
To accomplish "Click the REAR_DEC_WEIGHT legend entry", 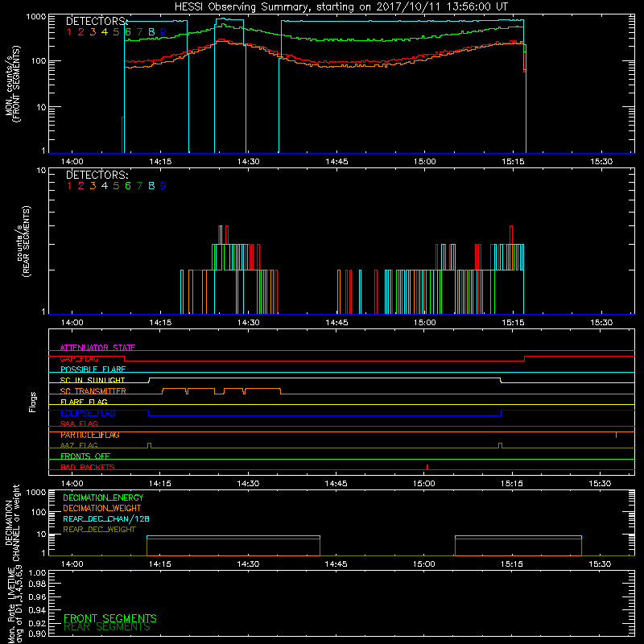I will pyautogui.click(x=99, y=530).
